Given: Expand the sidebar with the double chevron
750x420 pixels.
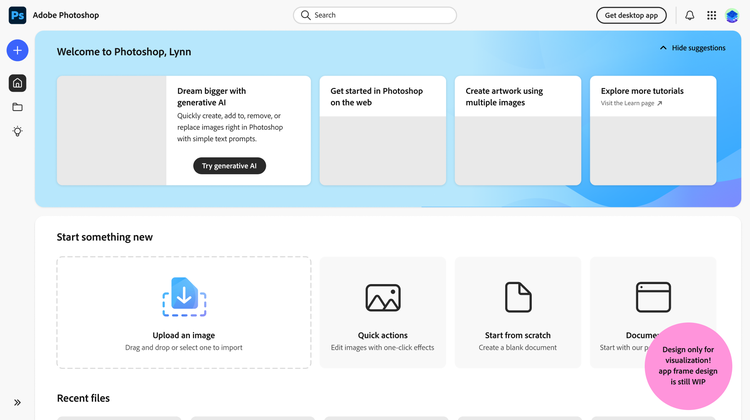Looking at the screenshot, I should click(x=17, y=402).
